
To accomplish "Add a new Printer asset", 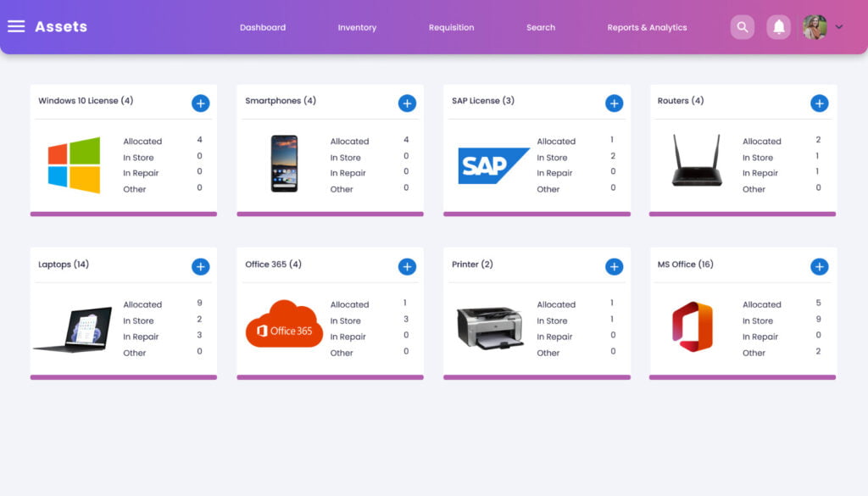I will click(x=614, y=267).
